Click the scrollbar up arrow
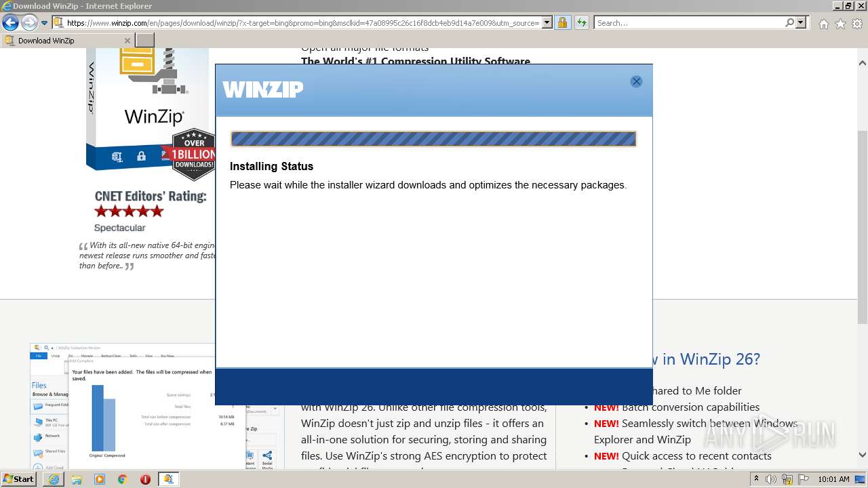The width and height of the screenshot is (868, 488). [x=863, y=62]
